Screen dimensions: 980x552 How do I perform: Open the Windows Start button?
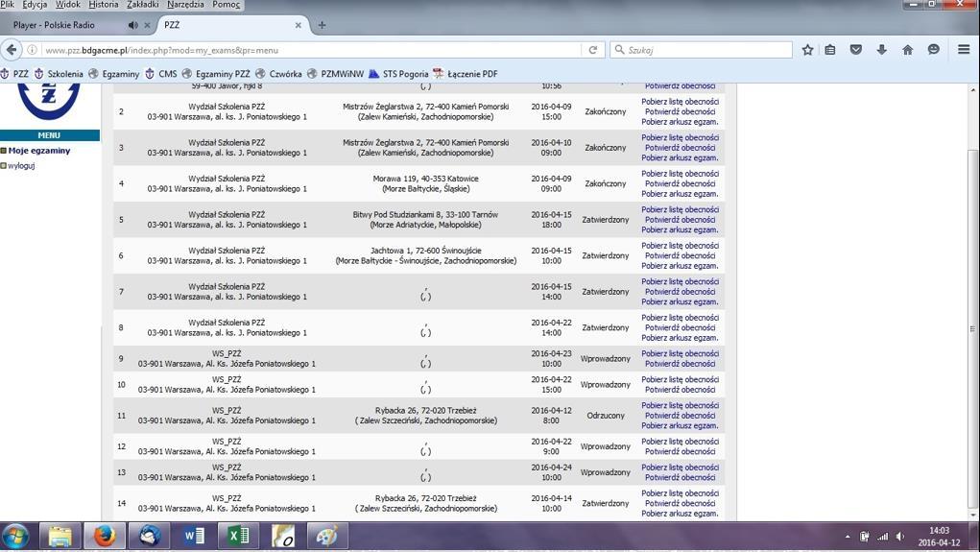click(15, 537)
